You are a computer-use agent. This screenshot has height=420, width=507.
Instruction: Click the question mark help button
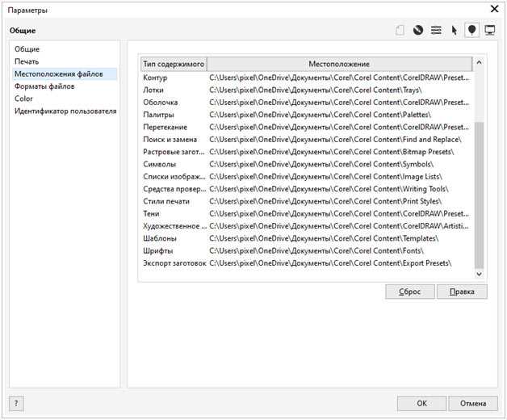pos(16,403)
